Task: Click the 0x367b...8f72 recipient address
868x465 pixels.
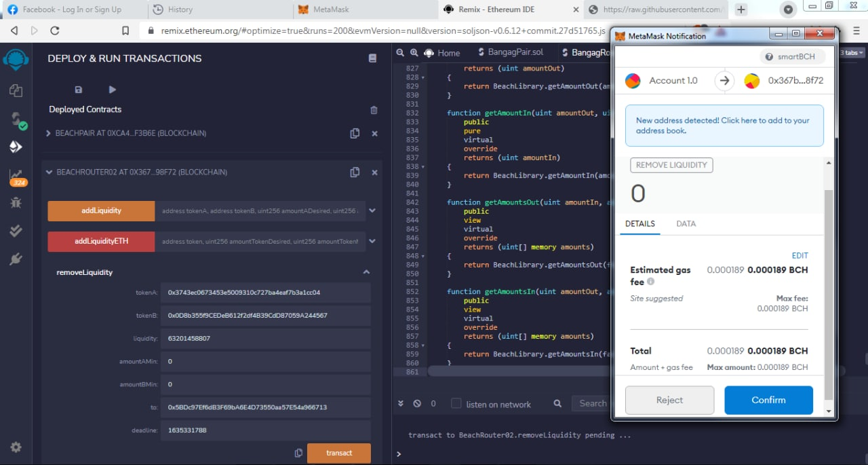Action: point(795,81)
